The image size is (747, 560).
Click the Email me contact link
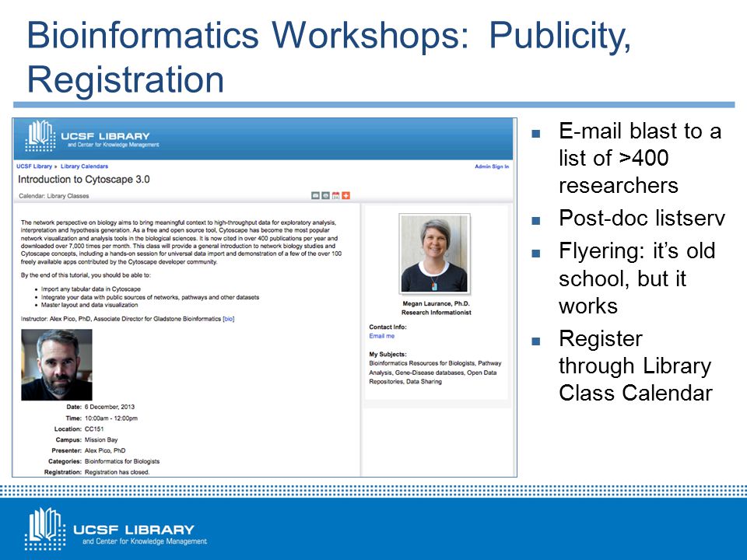point(381,336)
